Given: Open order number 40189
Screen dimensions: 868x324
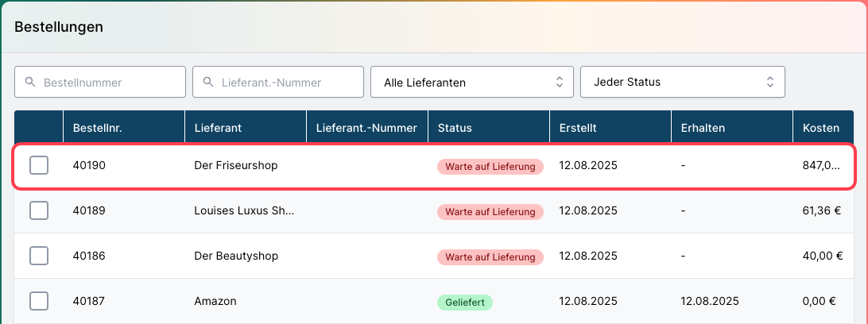Looking at the screenshot, I should 89,210.
